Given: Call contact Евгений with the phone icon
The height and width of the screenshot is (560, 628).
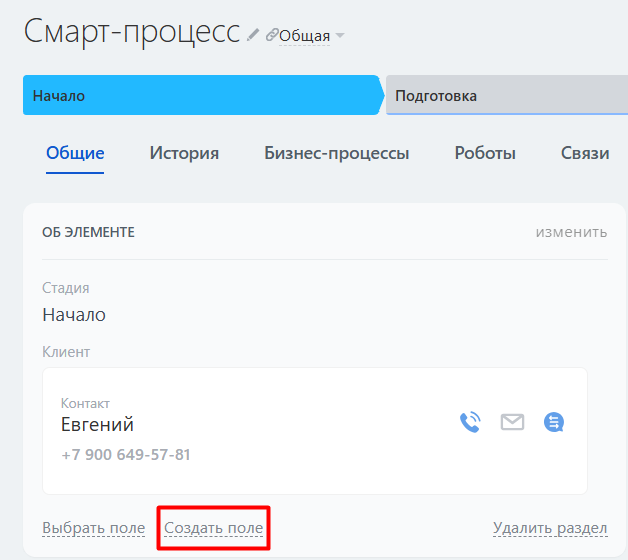Looking at the screenshot, I should pos(469,422).
